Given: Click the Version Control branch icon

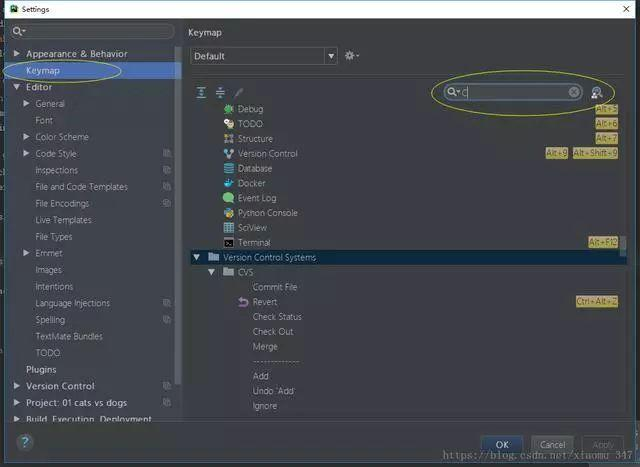Looking at the screenshot, I should pos(229,153).
